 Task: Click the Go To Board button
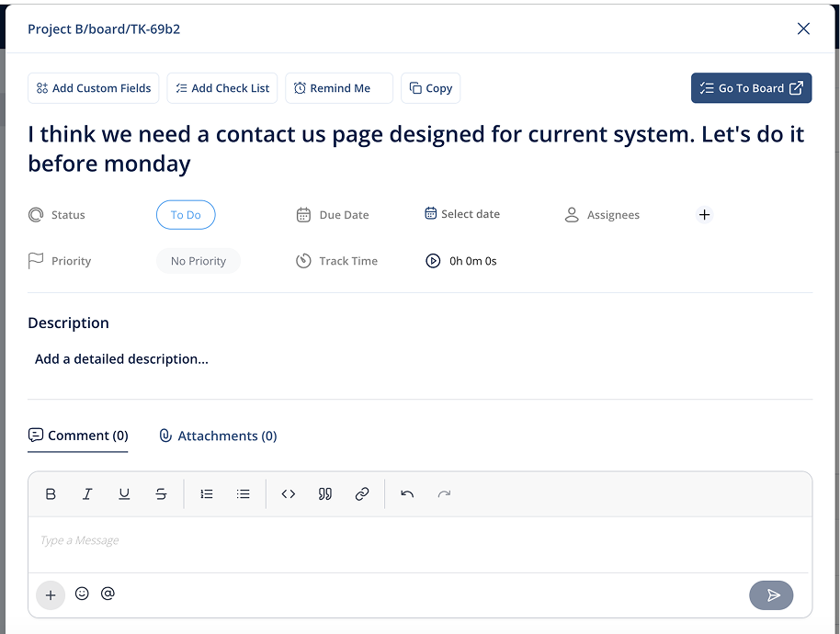pyautogui.click(x=751, y=88)
